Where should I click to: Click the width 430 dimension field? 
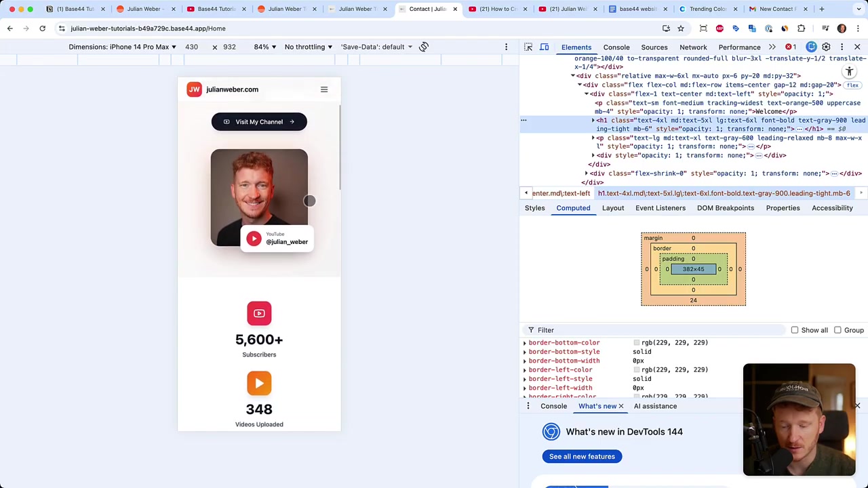[192, 47]
